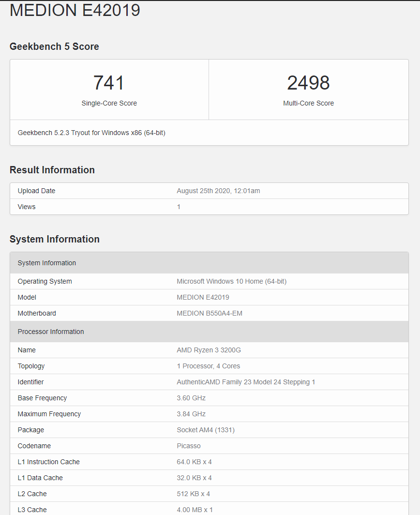Image resolution: width=420 pixels, height=515 pixels.
Task: Click the Result Information heading
Action: click(52, 170)
